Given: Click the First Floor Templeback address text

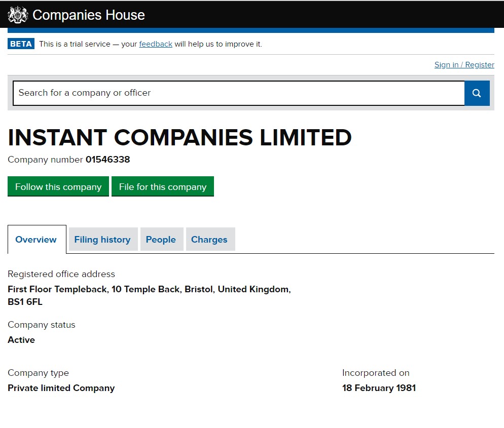Looking at the screenshot, I should click(149, 290).
